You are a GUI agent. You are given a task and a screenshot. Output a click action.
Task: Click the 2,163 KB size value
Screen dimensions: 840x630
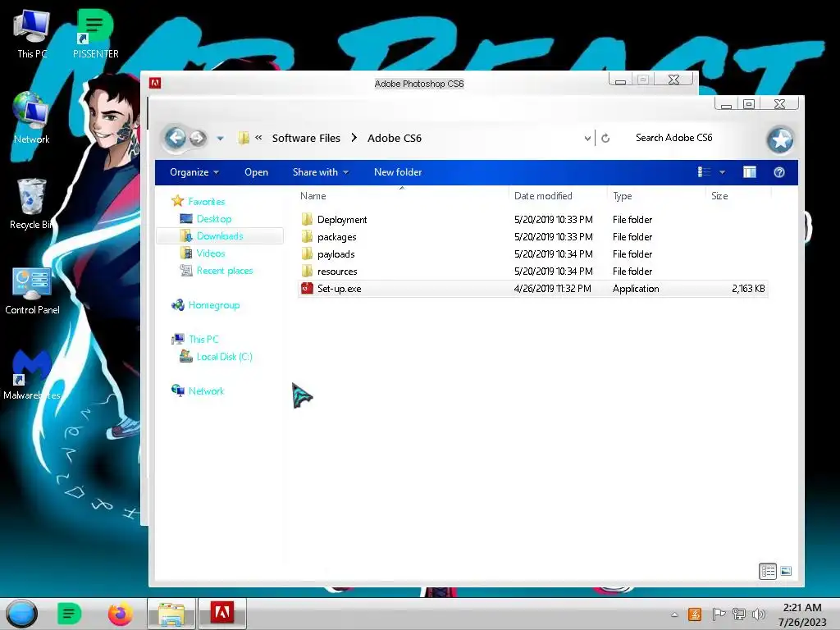pyautogui.click(x=748, y=288)
